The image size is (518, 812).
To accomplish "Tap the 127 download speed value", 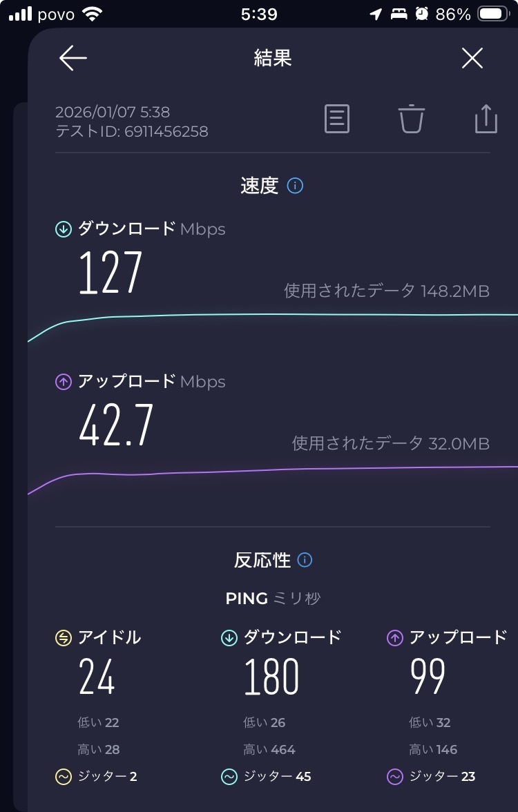I will pyautogui.click(x=111, y=273).
